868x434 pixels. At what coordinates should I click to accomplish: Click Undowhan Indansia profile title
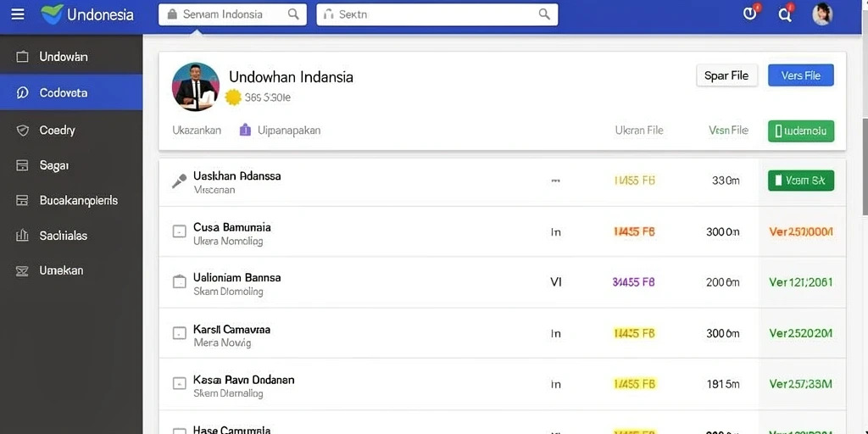tap(292, 77)
